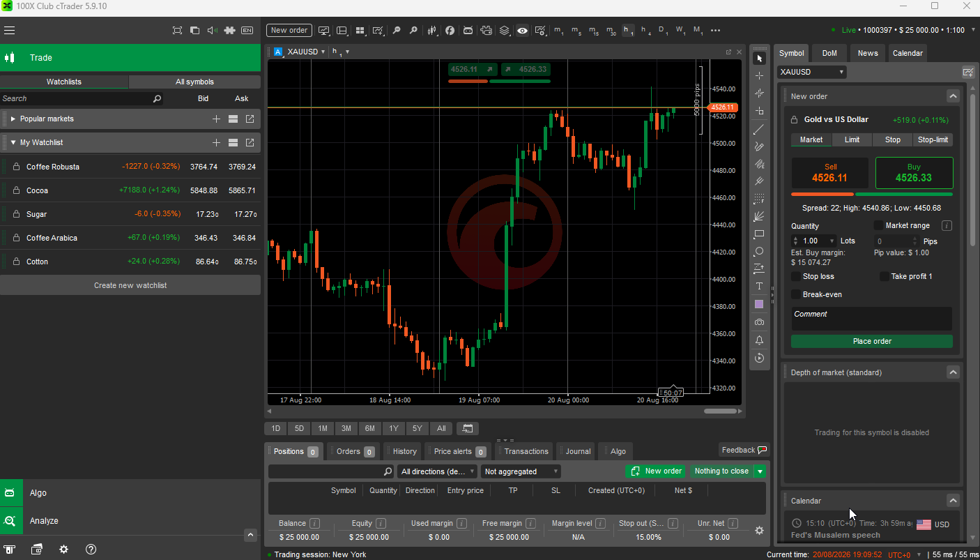Collapse the My Watchlist group
Image resolution: width=980 pixels, height=560 pixels.
click(x=13, y=143)
